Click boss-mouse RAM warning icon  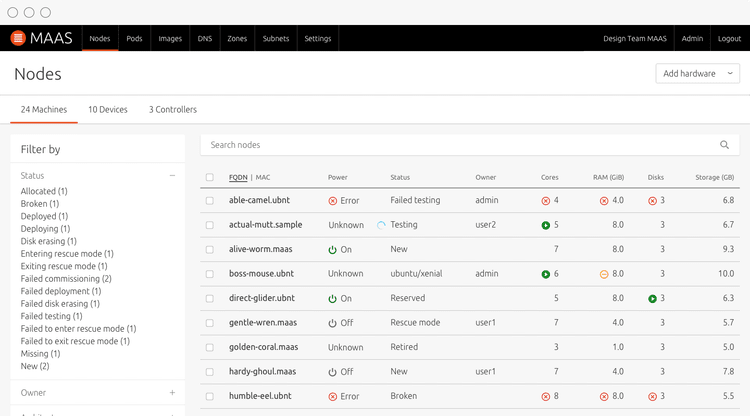[604, 274]
